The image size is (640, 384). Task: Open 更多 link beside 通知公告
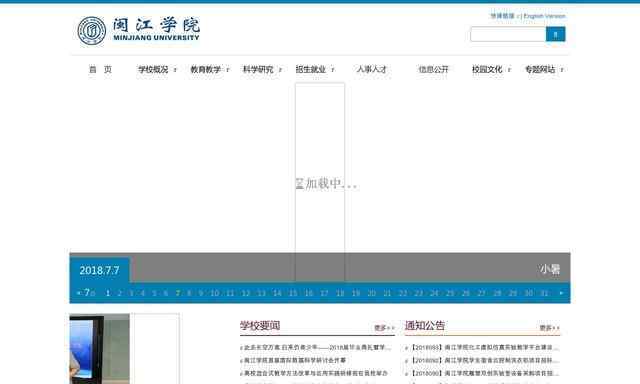(549, 328)
